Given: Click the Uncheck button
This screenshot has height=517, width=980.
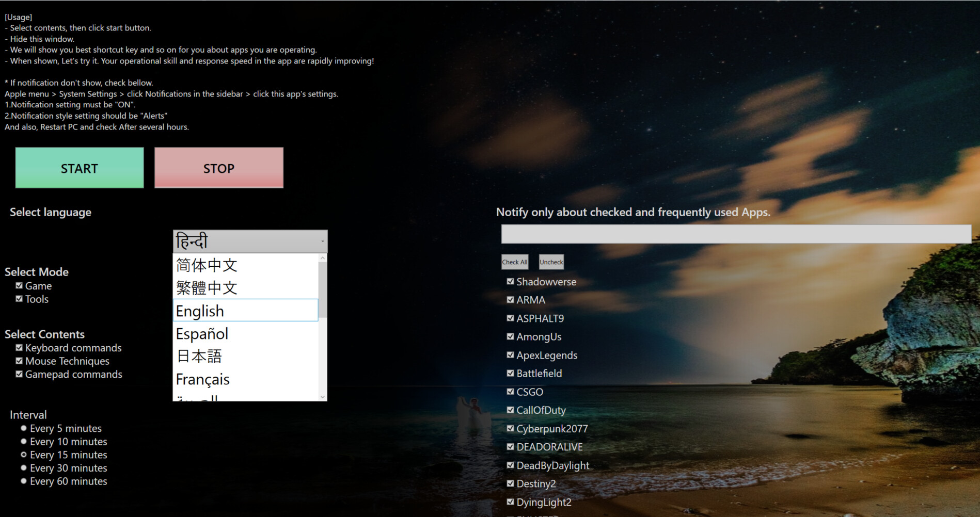Looking at the screenshot, I should [x=551, y=262].
